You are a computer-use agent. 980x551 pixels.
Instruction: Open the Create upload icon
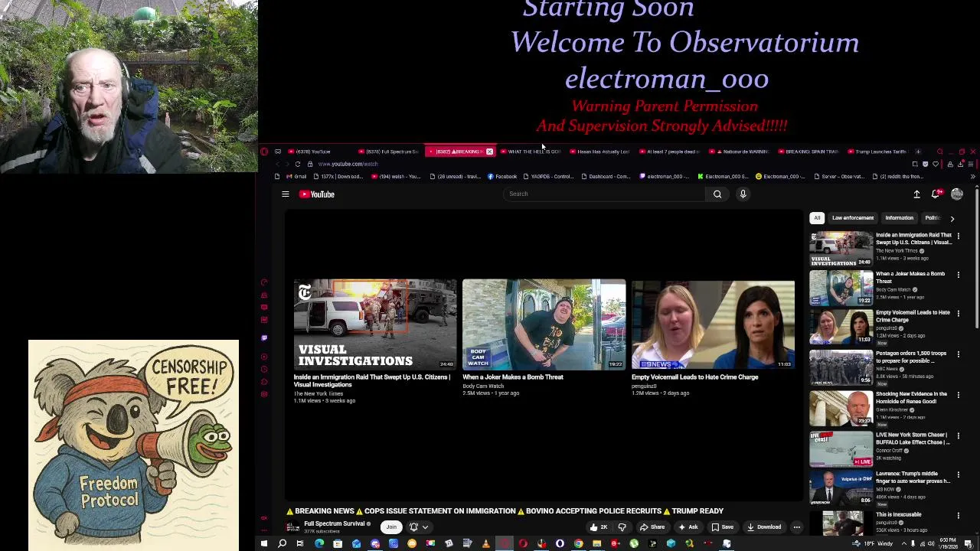click(x=916, y=194)
